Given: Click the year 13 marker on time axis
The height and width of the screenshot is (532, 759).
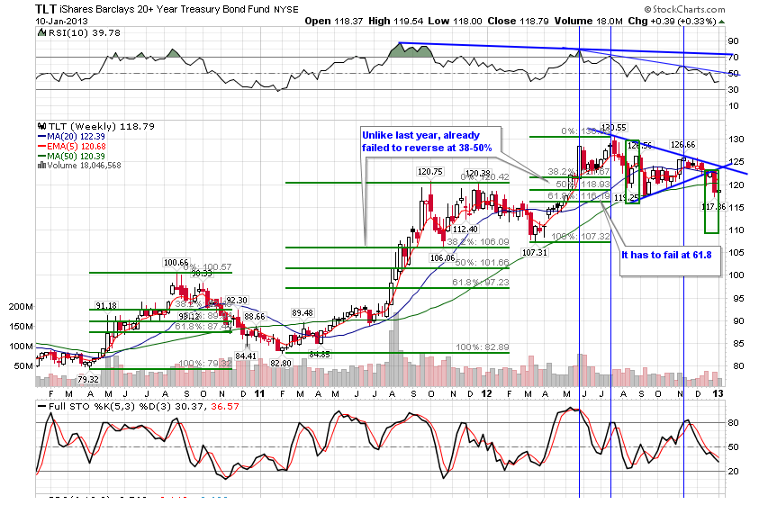Looking at the screenshot, I should click(x=718, y=393).
